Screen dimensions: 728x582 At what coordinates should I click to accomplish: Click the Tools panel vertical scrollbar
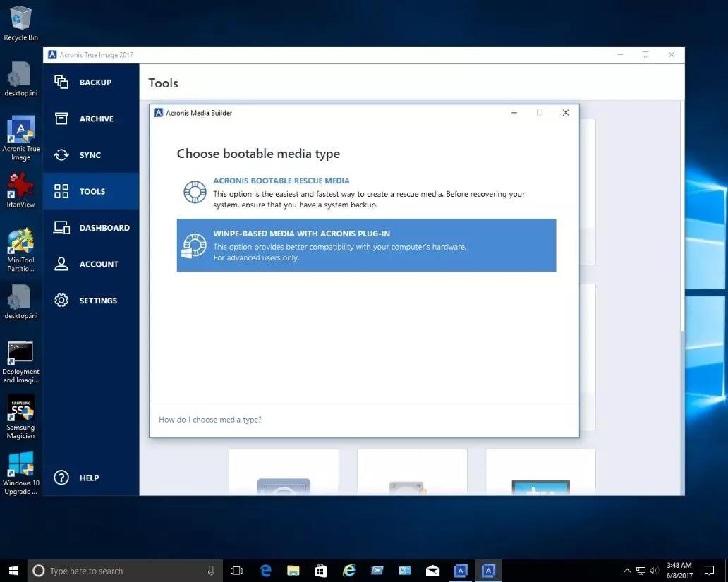point(681,212)
